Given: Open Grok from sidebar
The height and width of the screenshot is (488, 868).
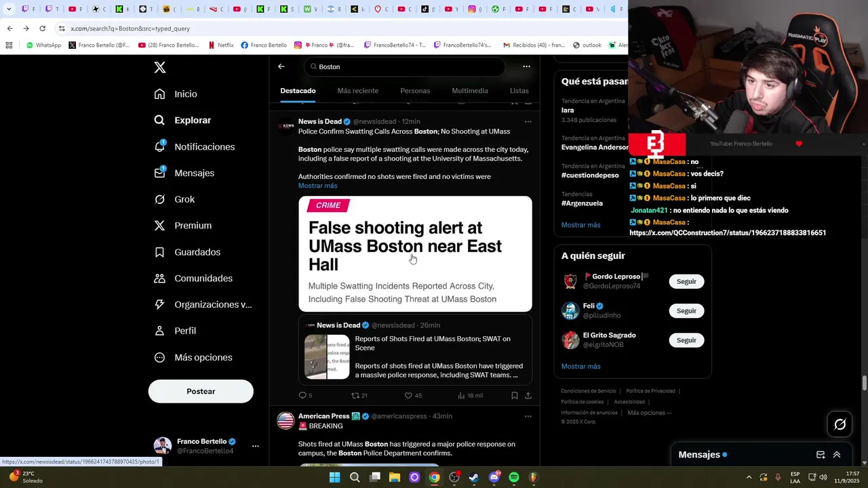Looking at the screenshot, I should pyautogui.click(x=174, y=199).
